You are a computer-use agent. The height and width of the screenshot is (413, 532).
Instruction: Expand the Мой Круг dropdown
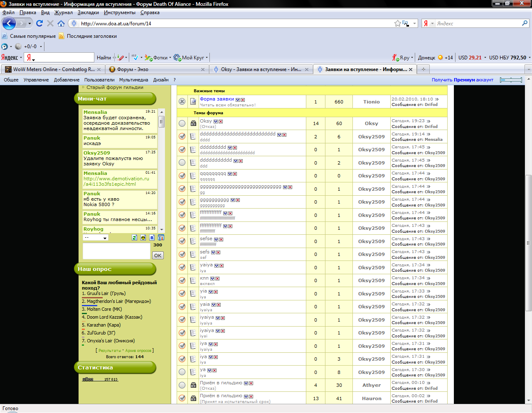pyautogui.click(x=207, y=58)
